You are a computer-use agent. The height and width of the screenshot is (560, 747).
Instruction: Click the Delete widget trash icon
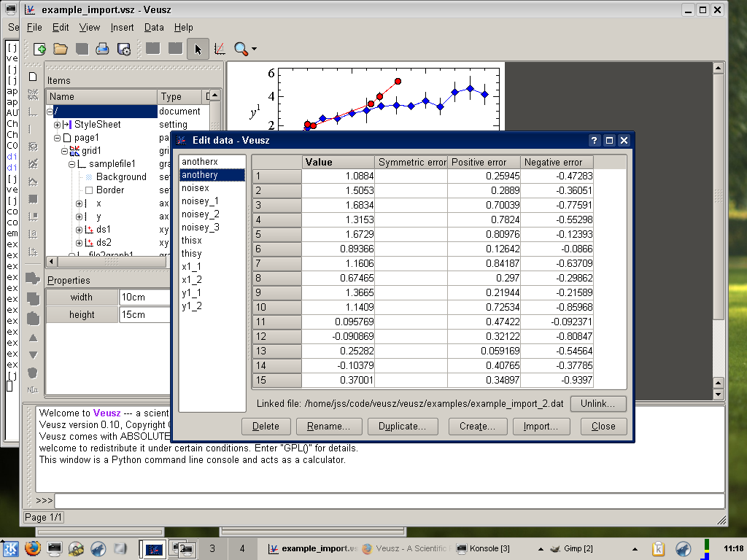tap(33, 373)
